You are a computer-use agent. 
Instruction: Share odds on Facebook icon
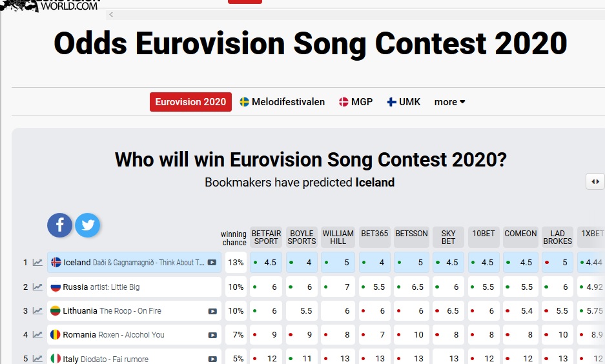[60, 225]
